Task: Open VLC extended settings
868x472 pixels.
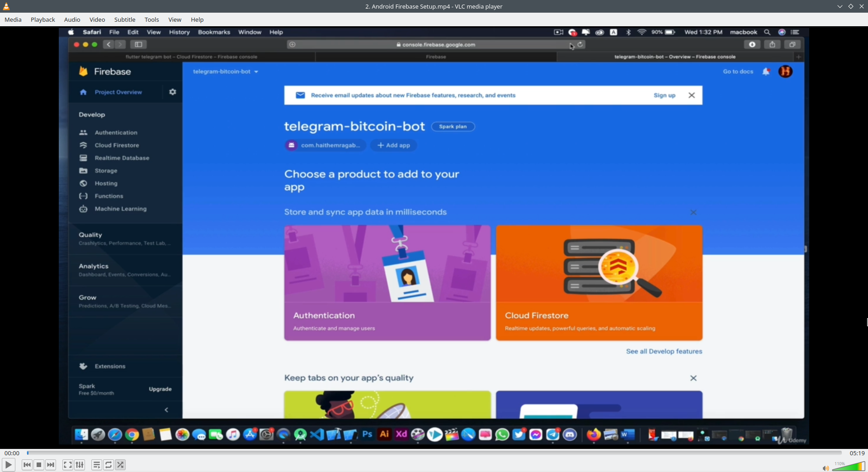Action: tap(80, 465)
